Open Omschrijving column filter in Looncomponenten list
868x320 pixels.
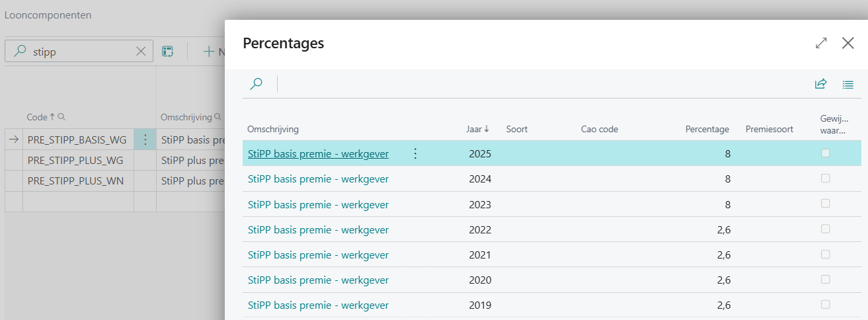pyautogui.click(x=216, y=117)
